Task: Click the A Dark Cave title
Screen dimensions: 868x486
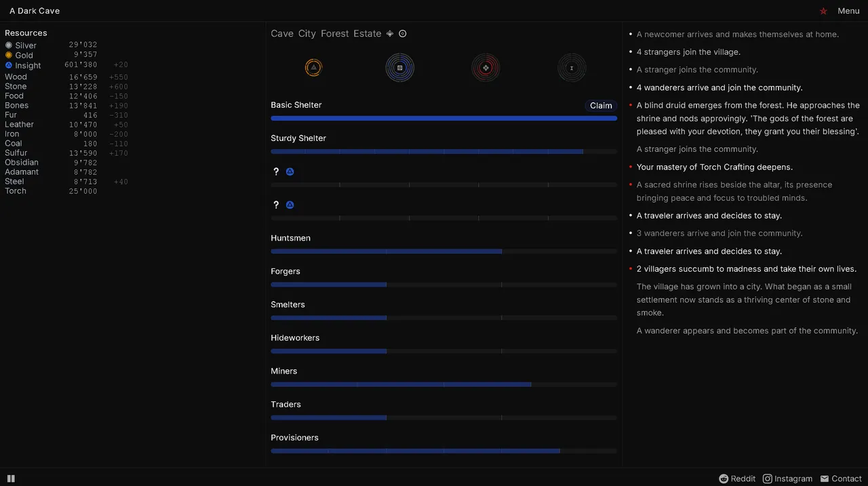Action: pos(35,11)
